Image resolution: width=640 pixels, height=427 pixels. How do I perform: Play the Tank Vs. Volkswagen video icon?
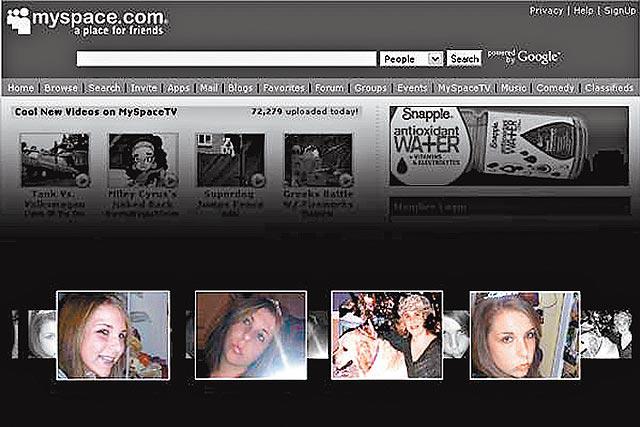click(x=83, y=180)
